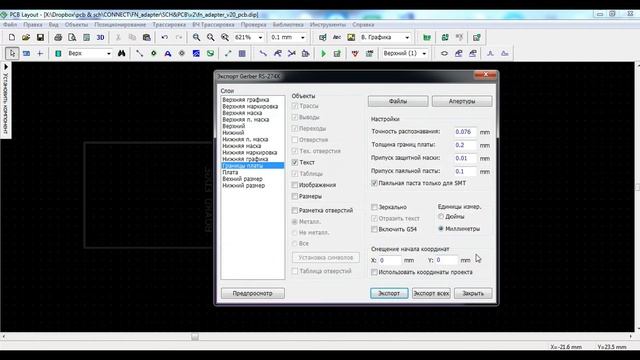The image size is (640, 360).
Task: Click the ellipse shape icon in lower toolbar
Action: click(x=444, y=53)
